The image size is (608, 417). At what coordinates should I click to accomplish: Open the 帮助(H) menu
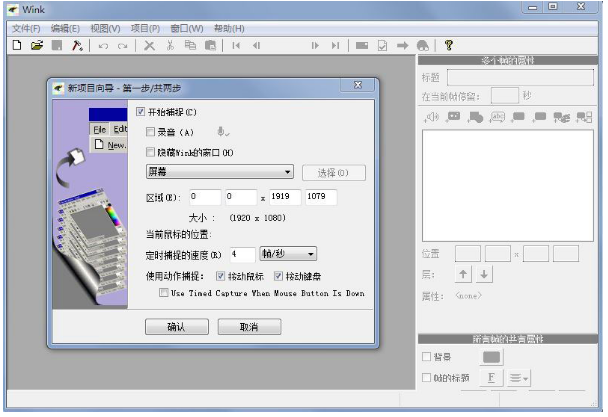(229, 28)
